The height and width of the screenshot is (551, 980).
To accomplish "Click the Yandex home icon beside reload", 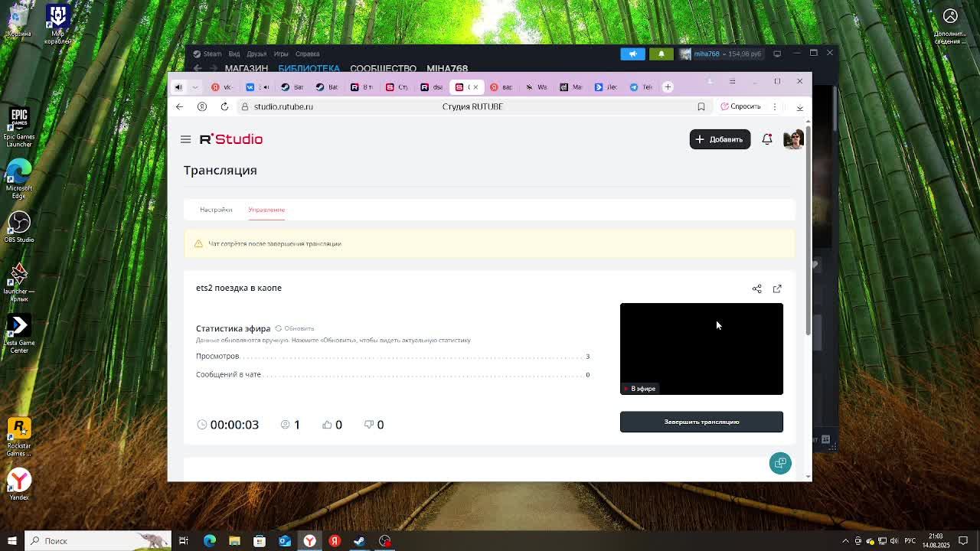I will pos(202,106).
